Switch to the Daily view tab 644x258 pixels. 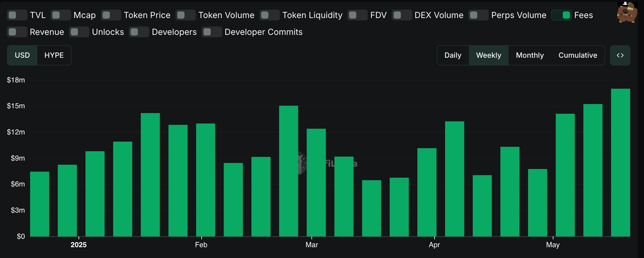[453, 55]
